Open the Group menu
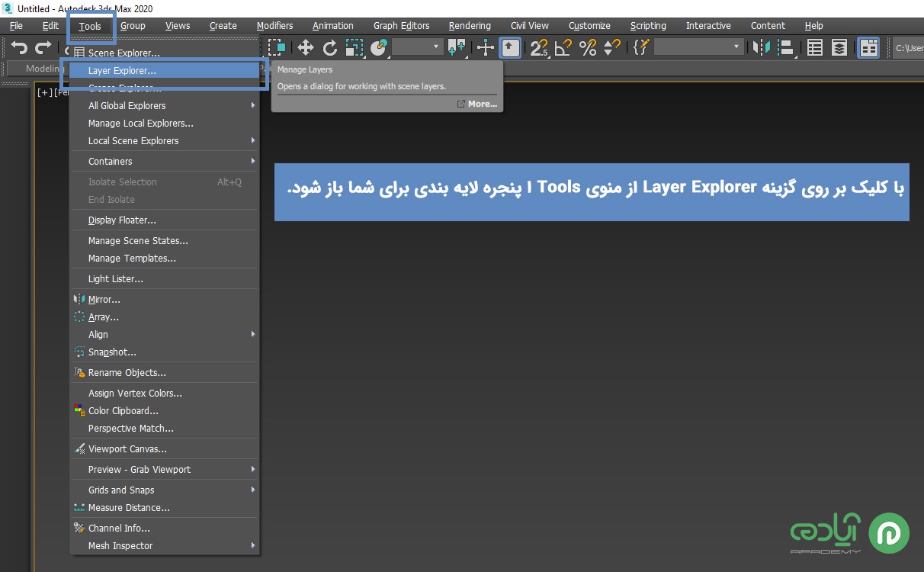924x572 pixels. (x=133, y=26)
